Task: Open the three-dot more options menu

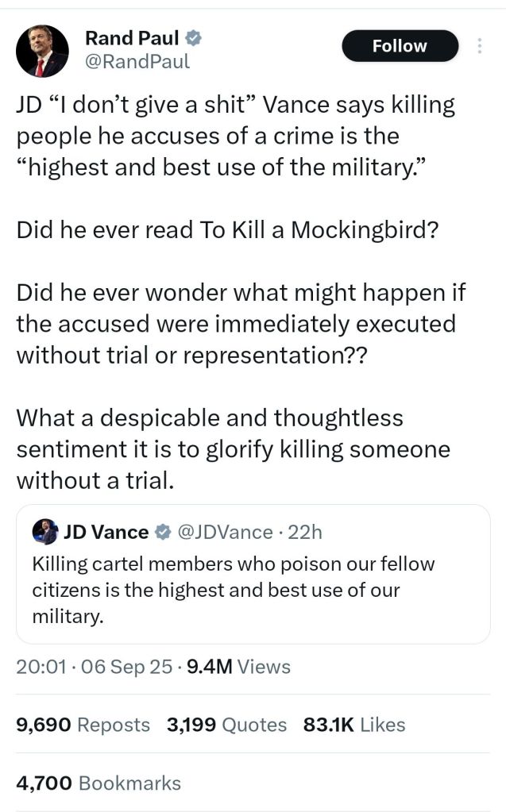Action: pyautogui.click(x=479, y=46)
